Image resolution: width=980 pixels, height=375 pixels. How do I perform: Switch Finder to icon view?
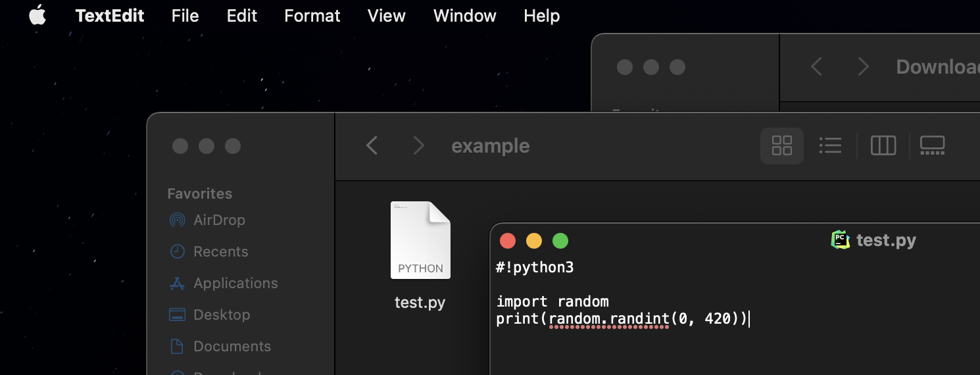tap(781, 145)
